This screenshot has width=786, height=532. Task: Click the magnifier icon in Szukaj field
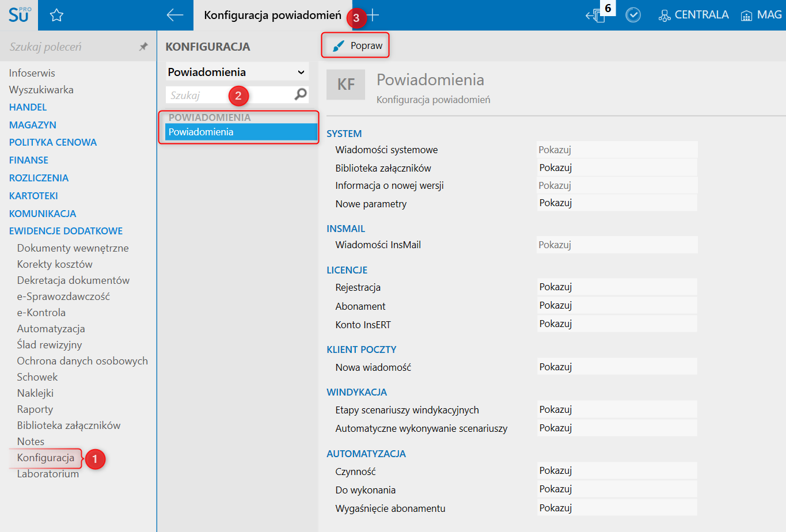301,94
